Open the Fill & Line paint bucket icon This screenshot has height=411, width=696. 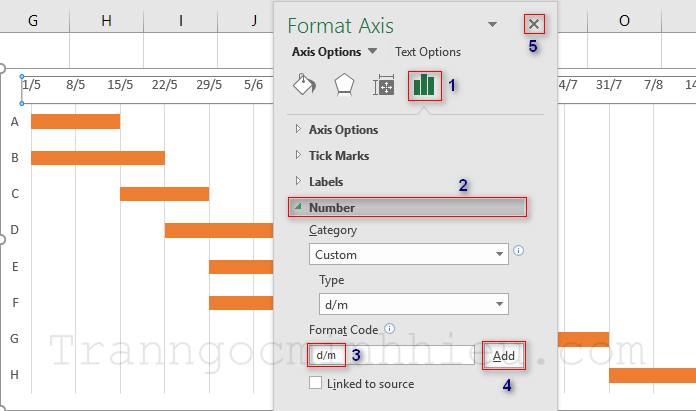303,86
